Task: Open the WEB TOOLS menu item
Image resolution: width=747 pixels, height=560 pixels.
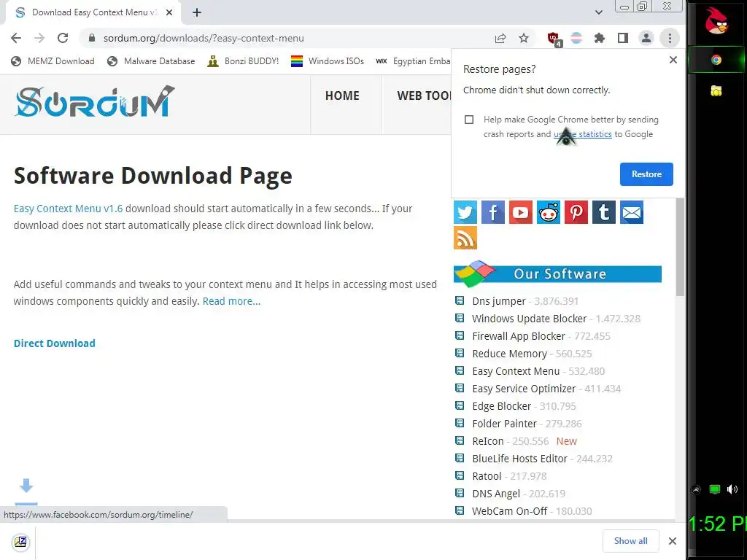Action: [424, 96]
